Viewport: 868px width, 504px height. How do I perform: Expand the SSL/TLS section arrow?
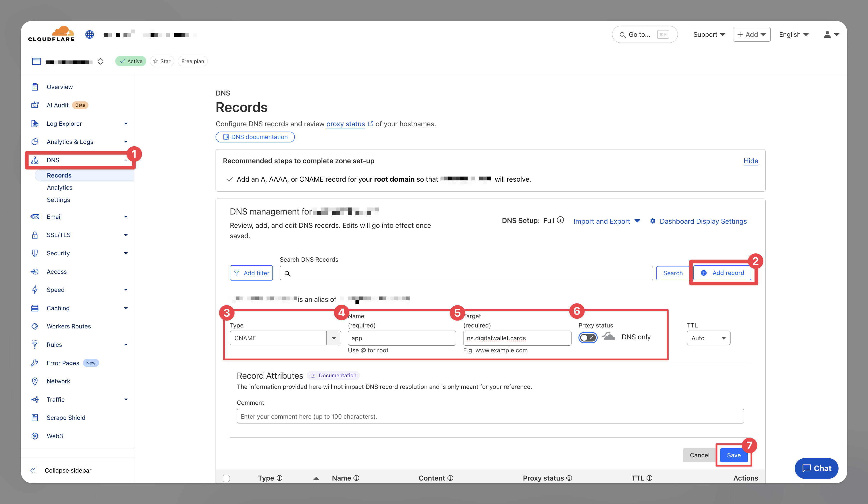(126, 235)
